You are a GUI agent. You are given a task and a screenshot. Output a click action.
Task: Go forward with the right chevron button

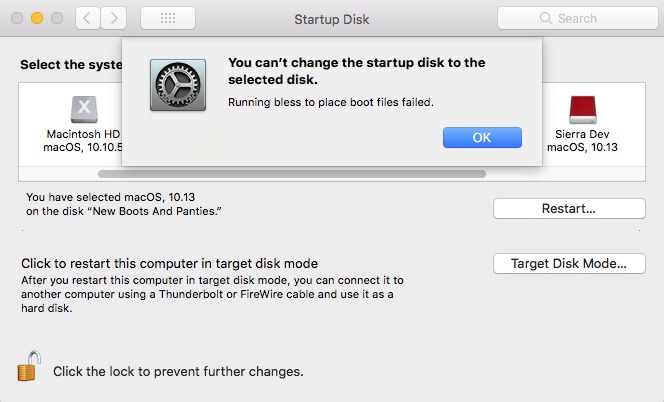pyautogui.click(x=114, y=18)
